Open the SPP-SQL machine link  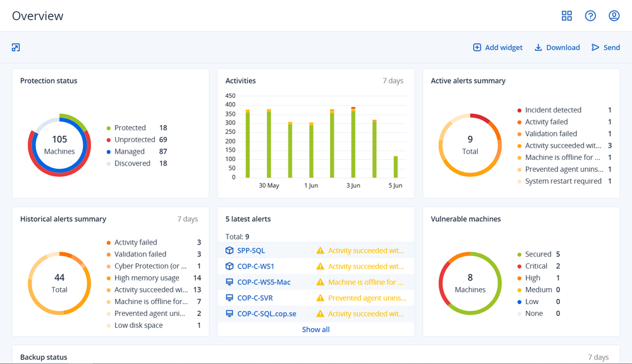tap(251, 251)
